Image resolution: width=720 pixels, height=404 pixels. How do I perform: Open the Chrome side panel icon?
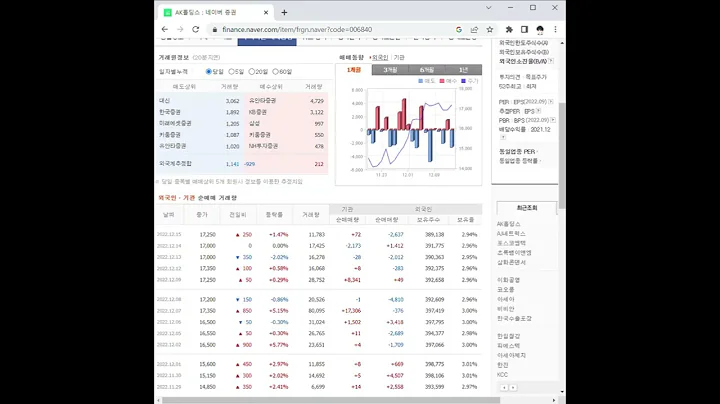point(524,29)
